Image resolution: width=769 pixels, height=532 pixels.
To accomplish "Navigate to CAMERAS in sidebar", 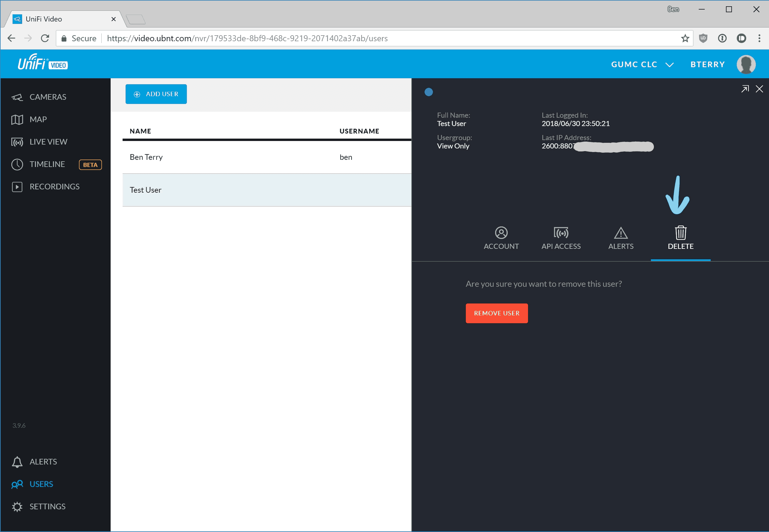I will point(48,96).
